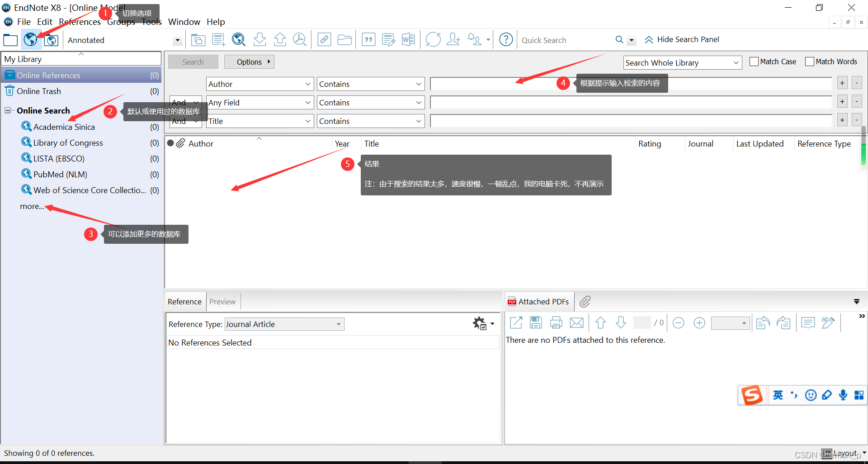Switch to Local Library Mode icon
868x464 pixels.
point(10,40)
